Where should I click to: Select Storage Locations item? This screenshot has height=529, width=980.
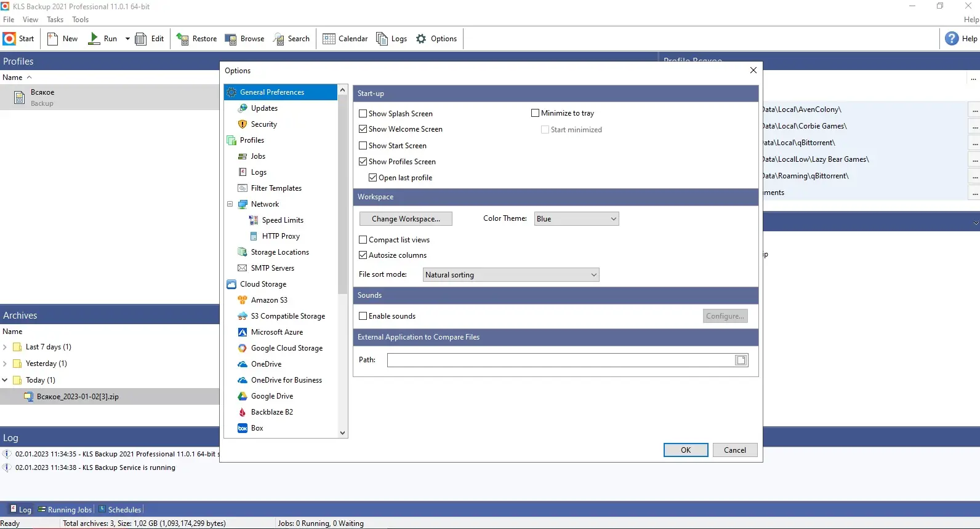tap(279, 252)
